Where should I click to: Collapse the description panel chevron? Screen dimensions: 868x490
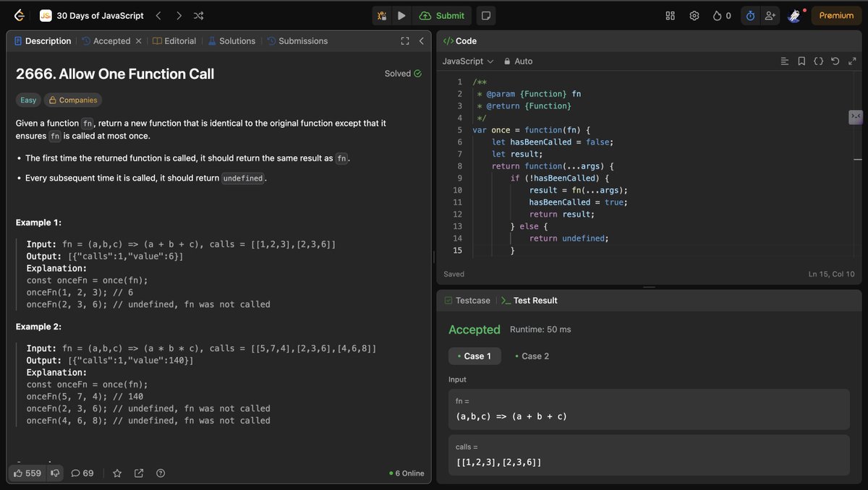tap(421, 41)
